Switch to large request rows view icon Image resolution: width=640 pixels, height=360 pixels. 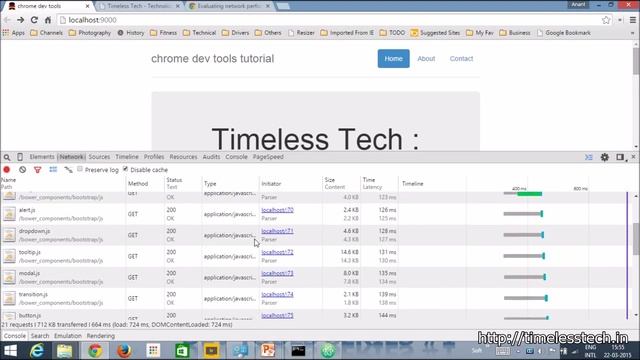(x=53, y=169)
